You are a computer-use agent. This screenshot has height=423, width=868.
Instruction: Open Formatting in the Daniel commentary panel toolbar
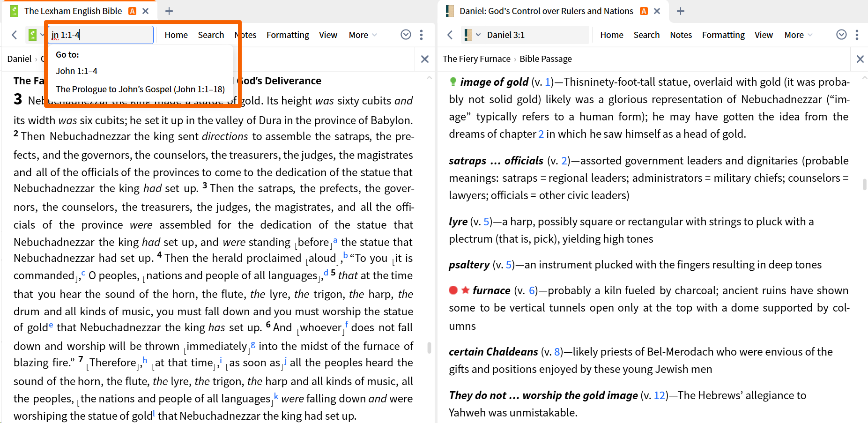[723, 35]
